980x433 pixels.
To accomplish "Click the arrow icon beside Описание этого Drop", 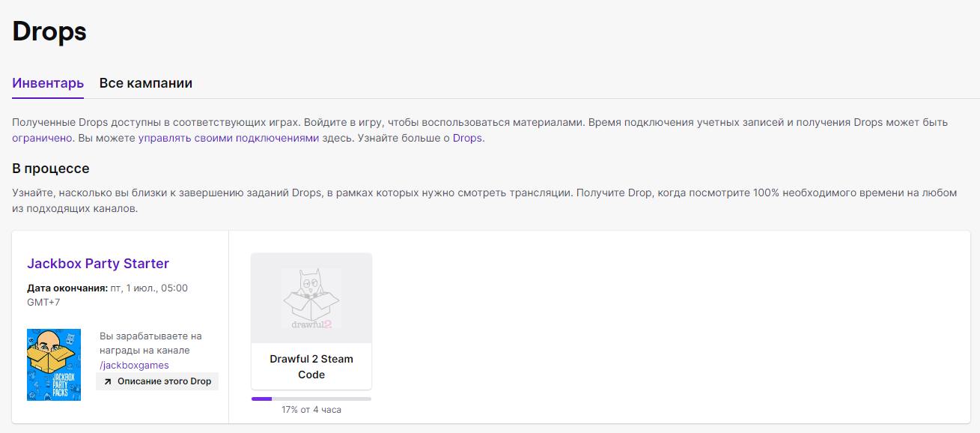I will (x=108, y=381).
